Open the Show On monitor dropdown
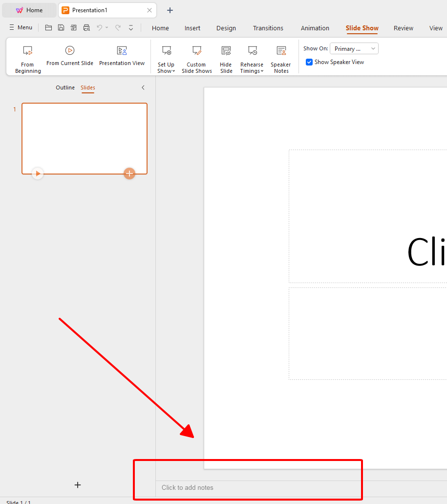Viewport: 447px width, 504px height. click(354, 49)
